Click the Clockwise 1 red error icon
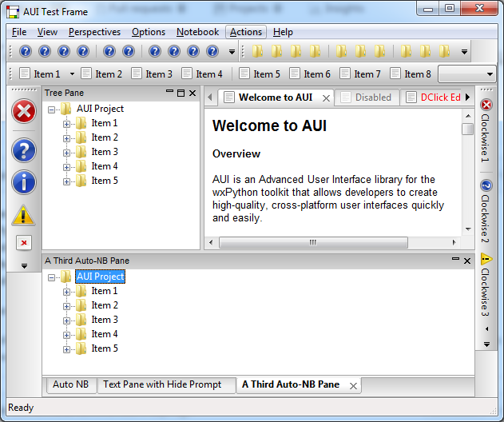The image size is (504, 422). [x=486, y=105]
